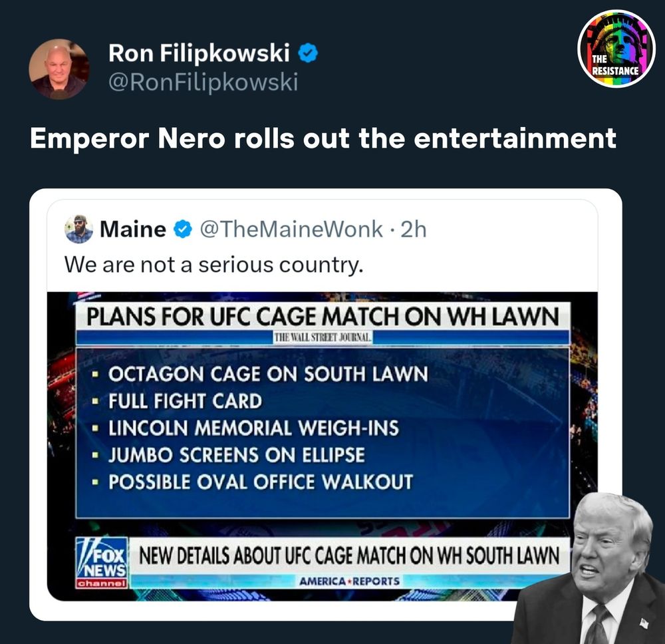Open Ron Filipkowski's profile picture

pos(59,69)
